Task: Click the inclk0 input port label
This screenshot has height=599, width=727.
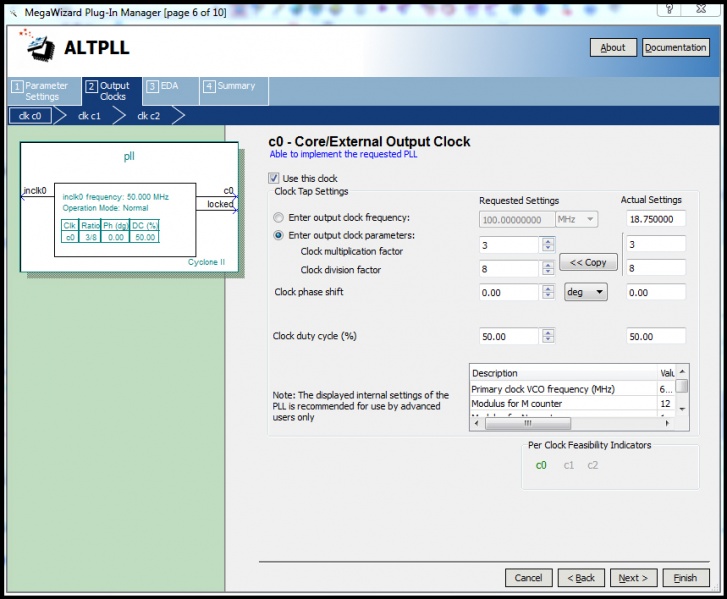Action: click(x=35, y=190)
